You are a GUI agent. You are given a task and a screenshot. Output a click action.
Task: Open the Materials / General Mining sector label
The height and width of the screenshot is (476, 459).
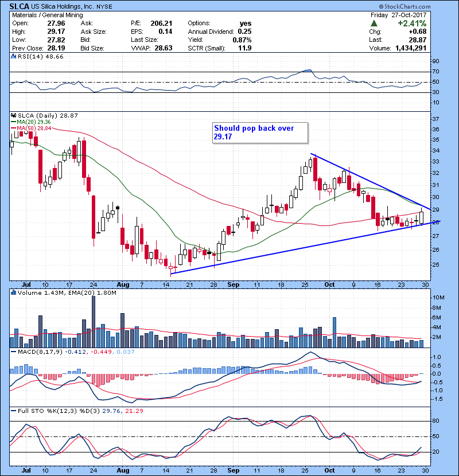48,15
